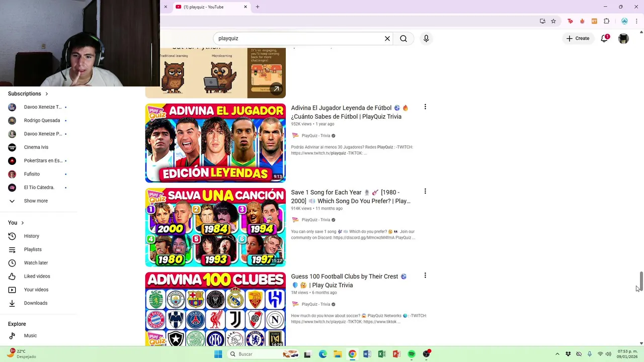The height and width of the screenshot is (362, 644).
Task: Open El Tío Cátedra. channel
Action: click(38, 188)
